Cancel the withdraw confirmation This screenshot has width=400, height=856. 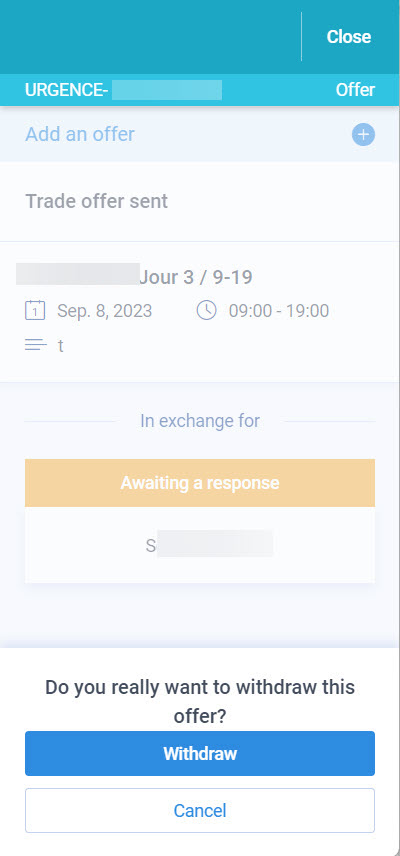point(200,810)
